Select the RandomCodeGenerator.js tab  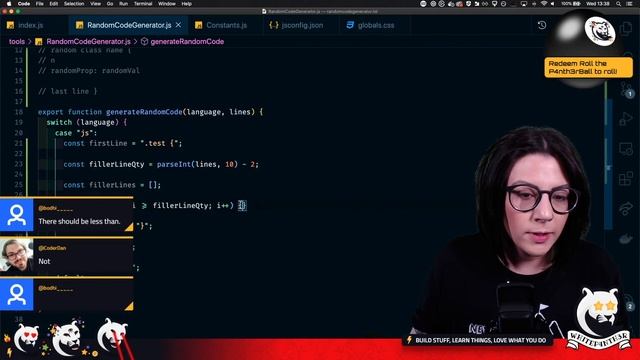pyautogui.click(x=129, y=25)
